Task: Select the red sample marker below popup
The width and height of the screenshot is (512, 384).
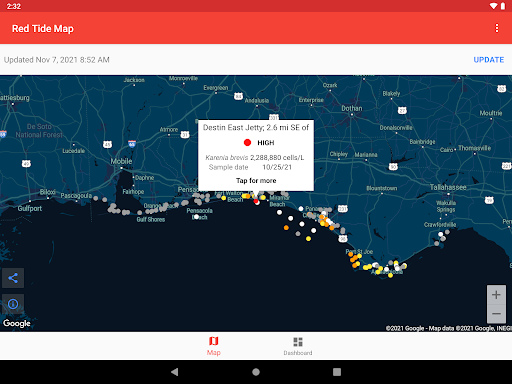Action: click(x=256, y=202)
